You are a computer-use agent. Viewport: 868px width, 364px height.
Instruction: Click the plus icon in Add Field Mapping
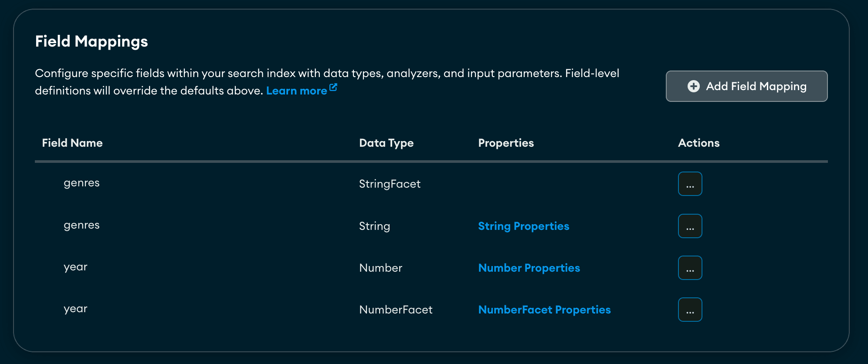(x=693, y=86)
